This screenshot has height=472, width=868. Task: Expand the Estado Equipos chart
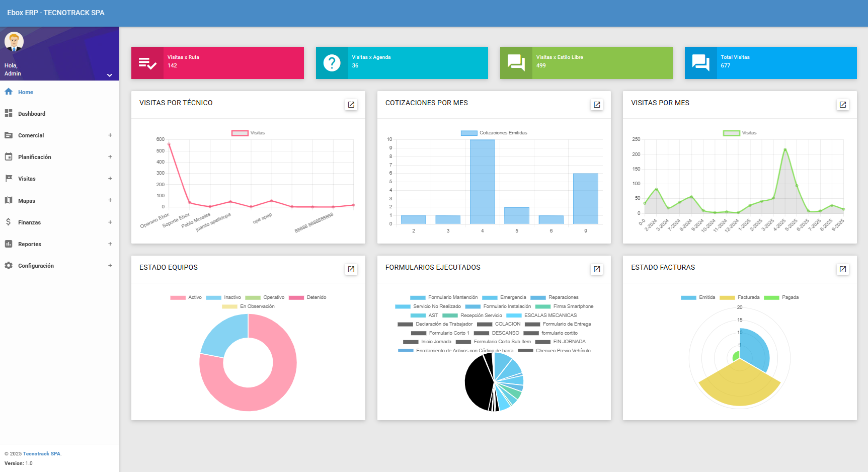pyautogui.click(x=351, y=269)
